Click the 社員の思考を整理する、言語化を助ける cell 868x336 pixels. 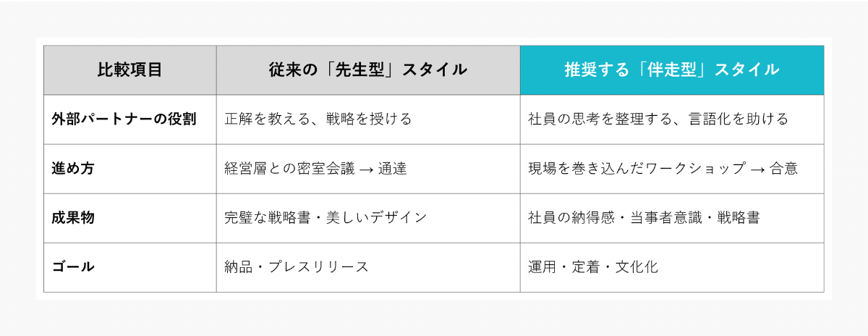click(658, 119)
